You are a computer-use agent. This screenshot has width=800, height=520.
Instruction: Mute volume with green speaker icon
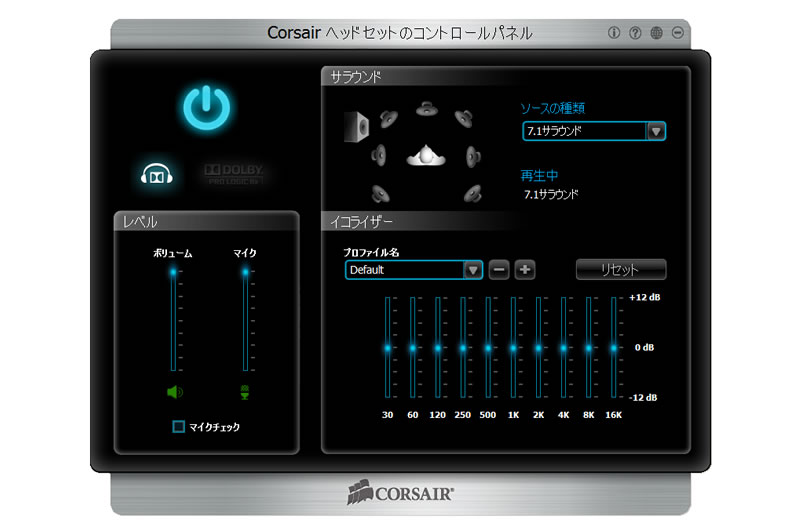tap(174, 392)
